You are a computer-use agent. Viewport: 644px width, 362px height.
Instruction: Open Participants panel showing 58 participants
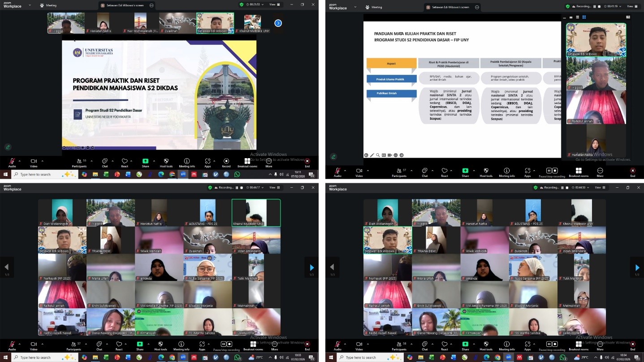pos(399,346)
